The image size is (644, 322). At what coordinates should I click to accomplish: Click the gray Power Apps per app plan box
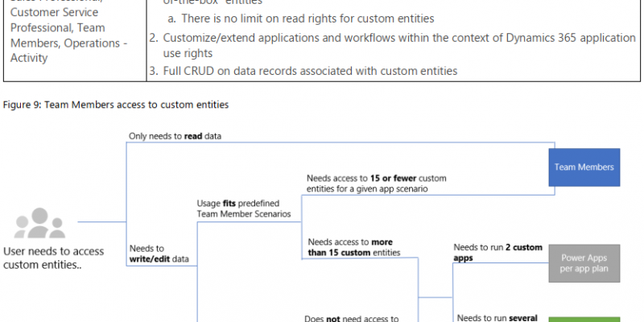click(x=584, y=263)
